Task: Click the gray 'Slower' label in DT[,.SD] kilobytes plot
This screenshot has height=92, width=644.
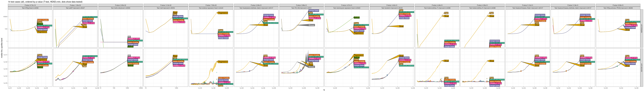Action: [312, 25]
